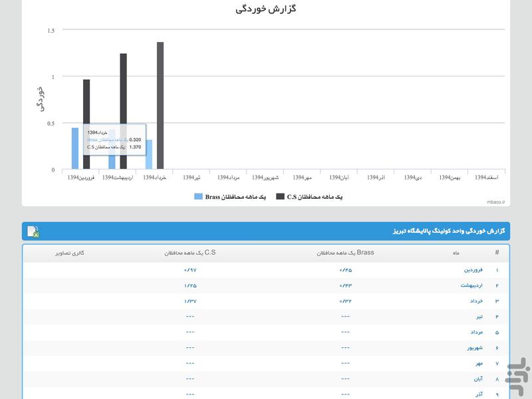
Task: Click the mbaco.ir chart credit link
Action: click(x=495, y=202)
